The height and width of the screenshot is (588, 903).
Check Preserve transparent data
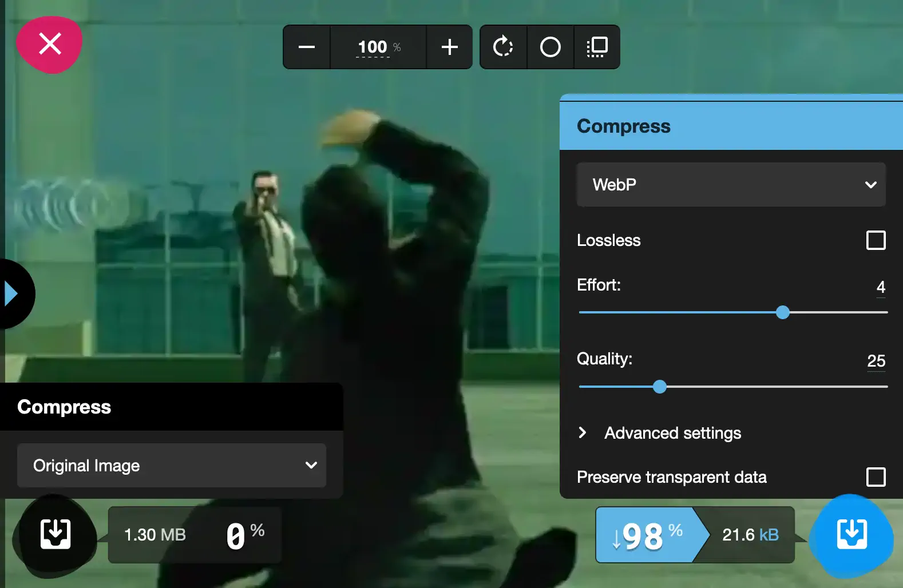tap(876, 477)
